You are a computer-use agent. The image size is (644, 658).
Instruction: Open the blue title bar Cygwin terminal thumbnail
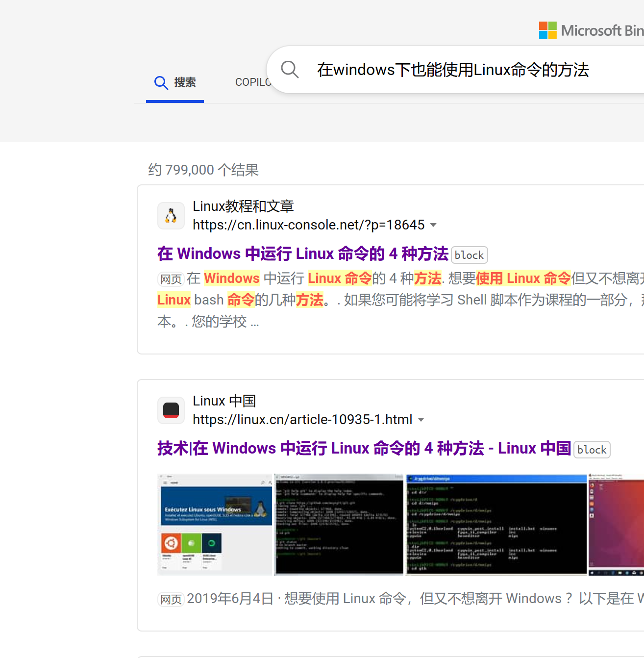point(496,524)
